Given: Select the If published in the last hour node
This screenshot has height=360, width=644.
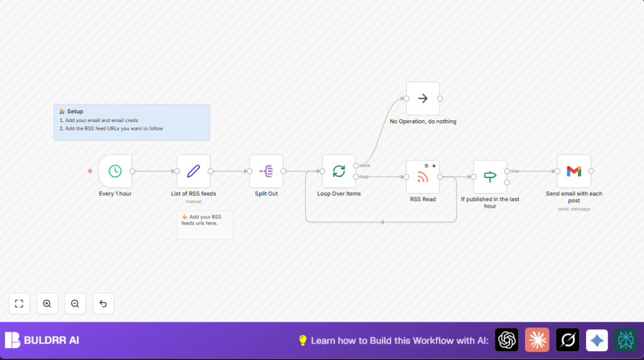Looking at the screenshot, I should pos(490,177).
